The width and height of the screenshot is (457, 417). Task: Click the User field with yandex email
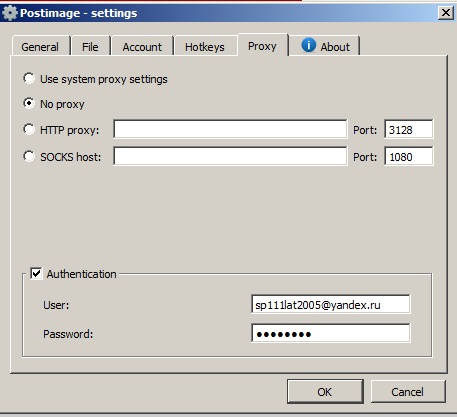click(331, 304)
